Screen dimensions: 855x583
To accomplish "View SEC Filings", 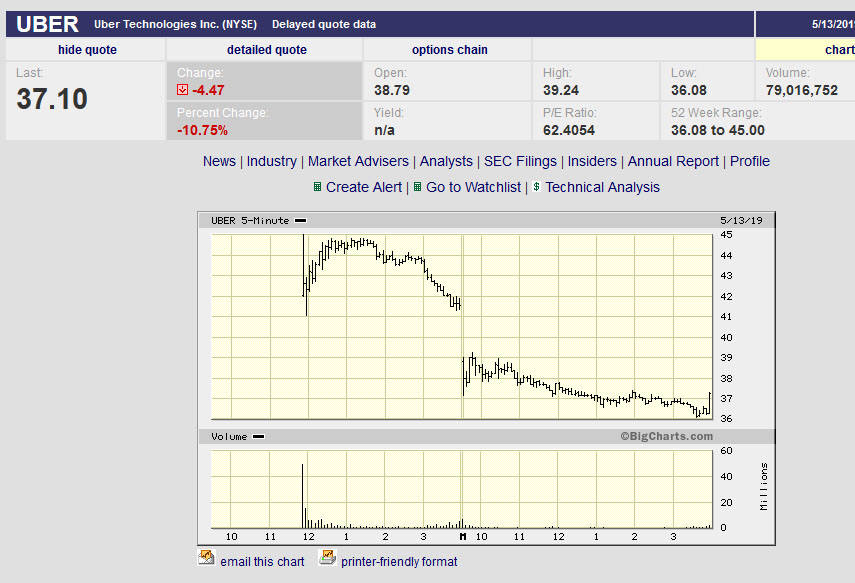I will 520,161.
